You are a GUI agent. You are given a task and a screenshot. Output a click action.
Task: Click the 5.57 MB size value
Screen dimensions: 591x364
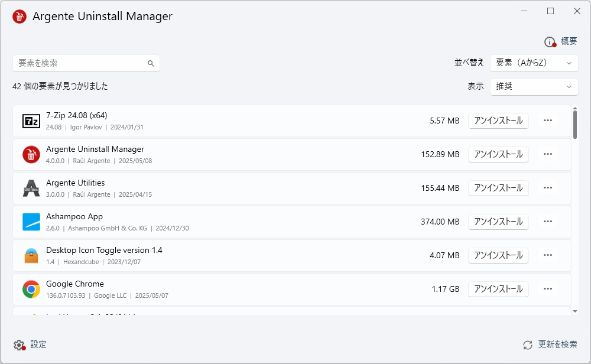coord(444,121)
